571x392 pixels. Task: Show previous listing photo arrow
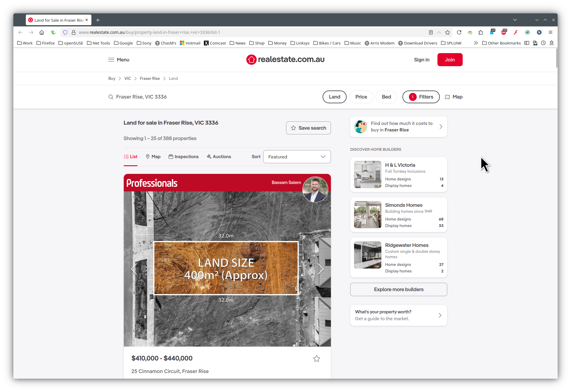click(134, 269)
